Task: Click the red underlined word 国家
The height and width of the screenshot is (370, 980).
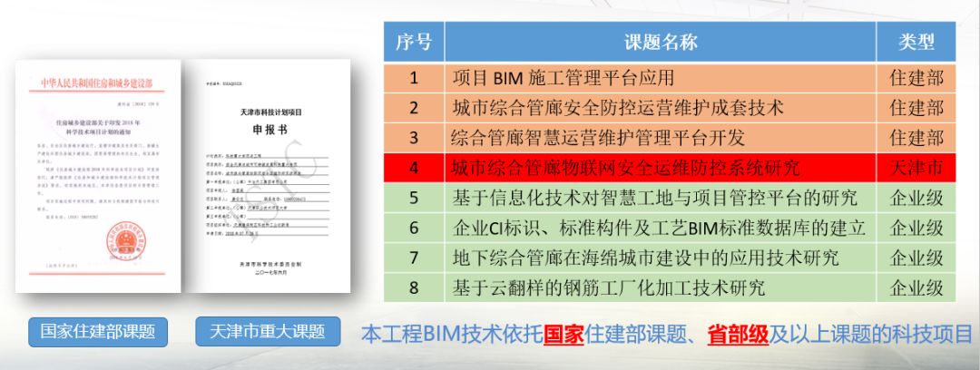Action: pyautogui.click(x=563, y=335)
